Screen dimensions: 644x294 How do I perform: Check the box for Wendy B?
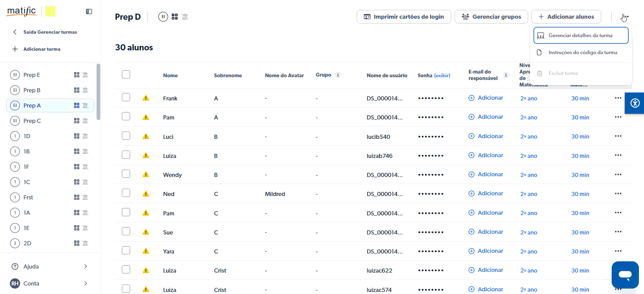[x=126, y=174]
